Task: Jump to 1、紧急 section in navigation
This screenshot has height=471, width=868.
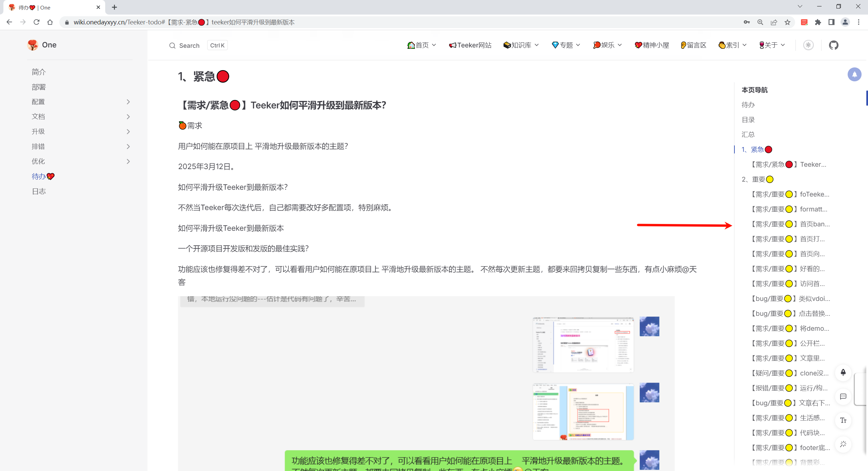Action: pyautogui.click(x=757, y=149)
